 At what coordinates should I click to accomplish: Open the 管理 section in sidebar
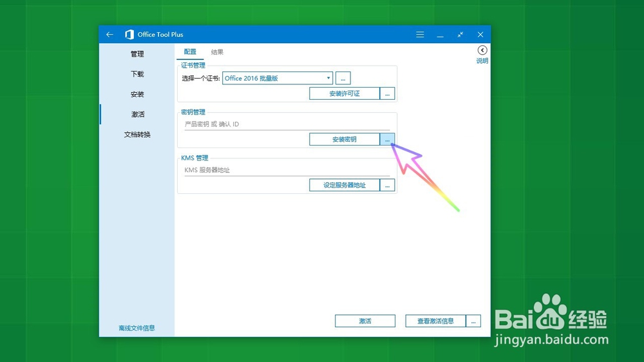pos(137,54)
